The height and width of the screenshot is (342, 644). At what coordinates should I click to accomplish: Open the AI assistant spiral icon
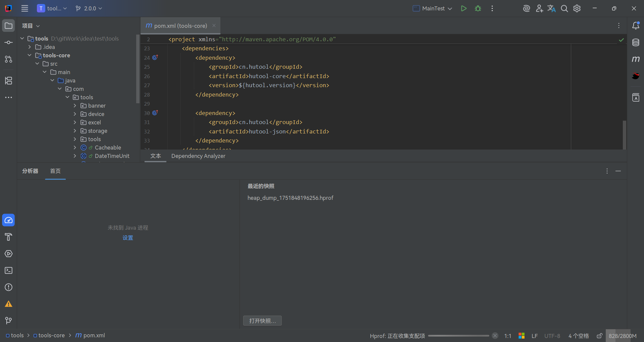point(527,8)
